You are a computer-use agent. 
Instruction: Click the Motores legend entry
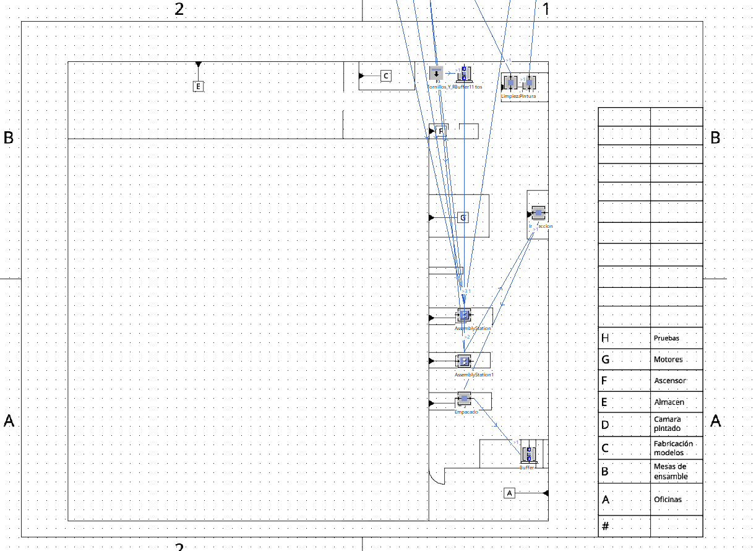pyautogui.click(x=668, y=360)
